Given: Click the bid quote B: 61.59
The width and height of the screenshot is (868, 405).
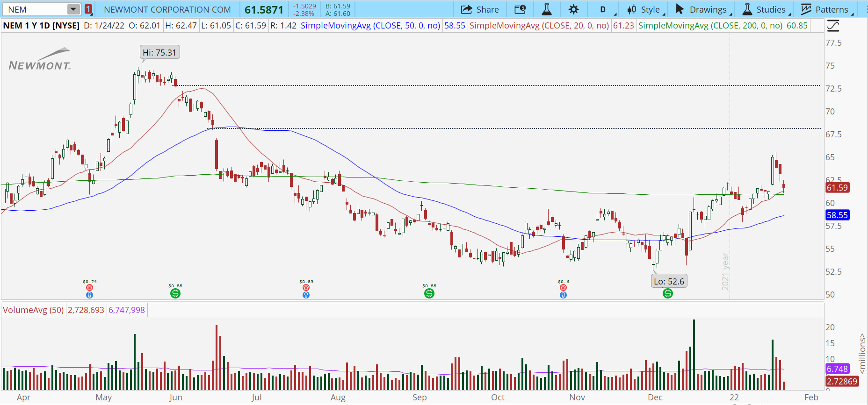Looking at the screenshot, I should (338, 6).
